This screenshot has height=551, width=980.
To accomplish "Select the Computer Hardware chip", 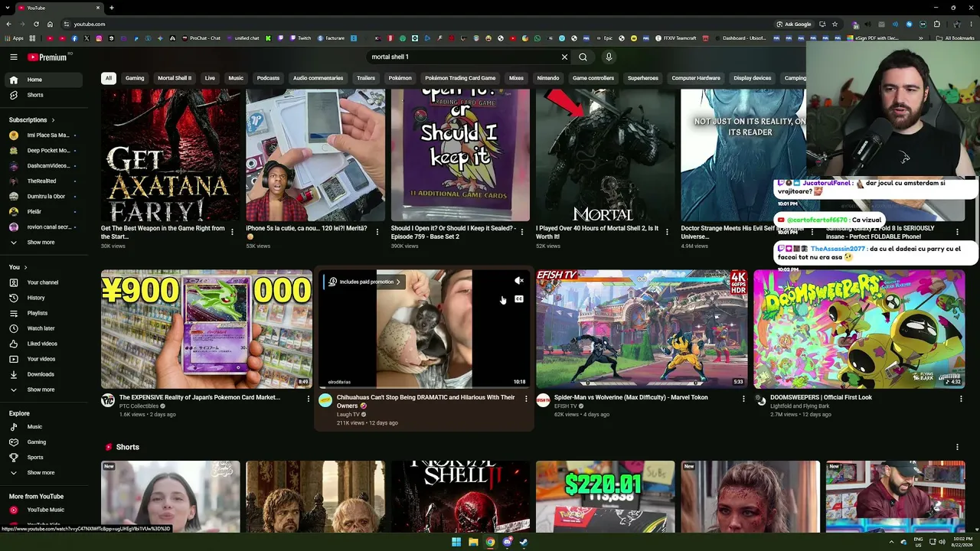I will (x=696, y=78).
